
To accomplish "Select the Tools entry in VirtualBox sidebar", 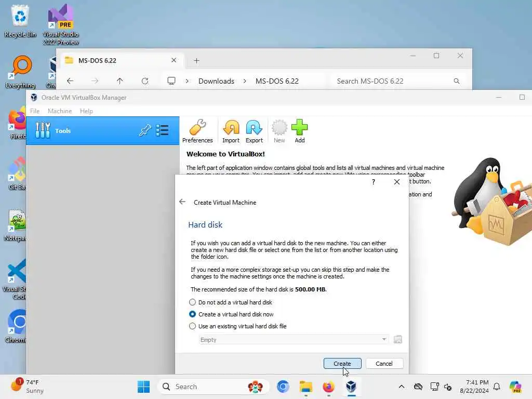I will click(x=103, y=130).
